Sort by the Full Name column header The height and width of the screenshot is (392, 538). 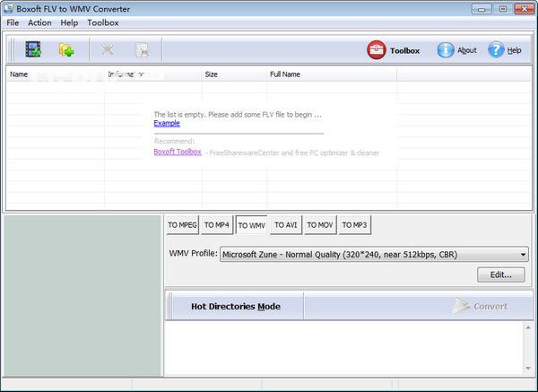[x=332, y=74]
